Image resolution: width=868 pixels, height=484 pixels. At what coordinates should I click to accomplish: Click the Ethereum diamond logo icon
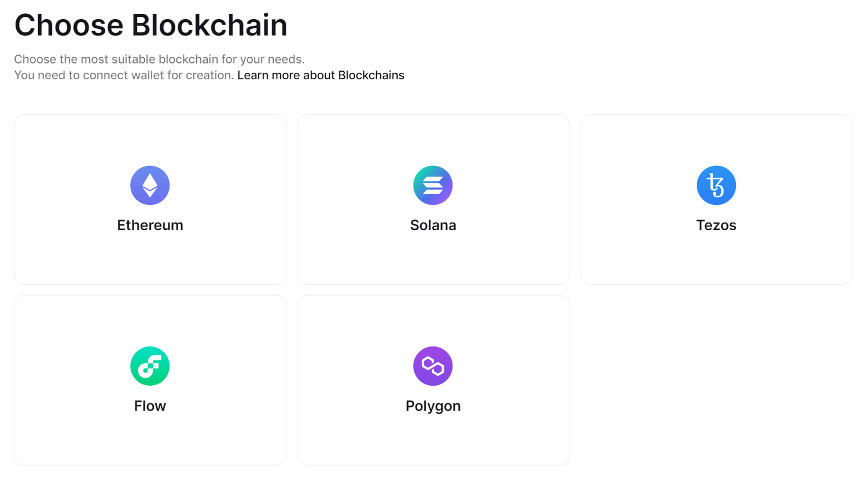[x=150, y=186]
